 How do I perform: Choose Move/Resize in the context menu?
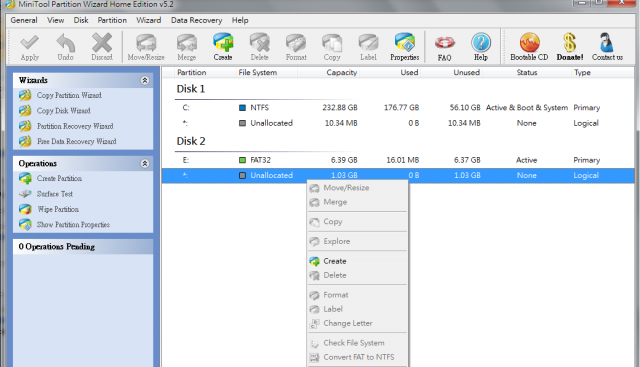tap(358, 188)
